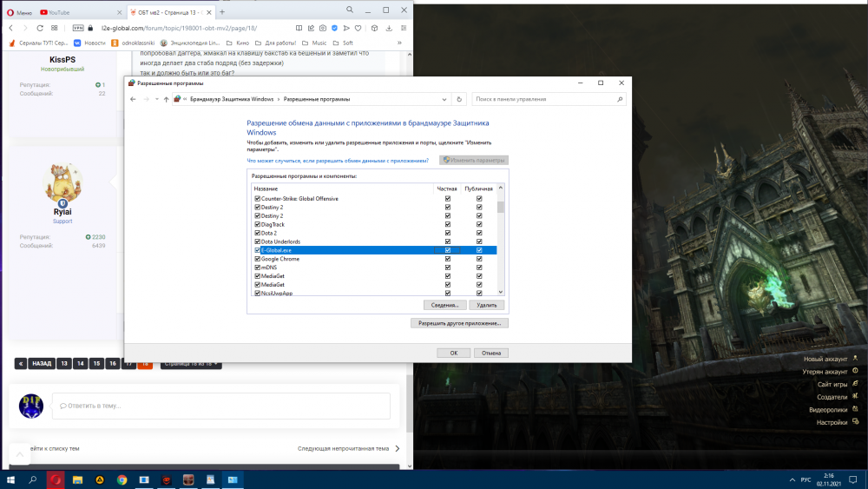Open File Explorer from the taskbar
This screenshot has height=489, width=868.
(77, 479)
